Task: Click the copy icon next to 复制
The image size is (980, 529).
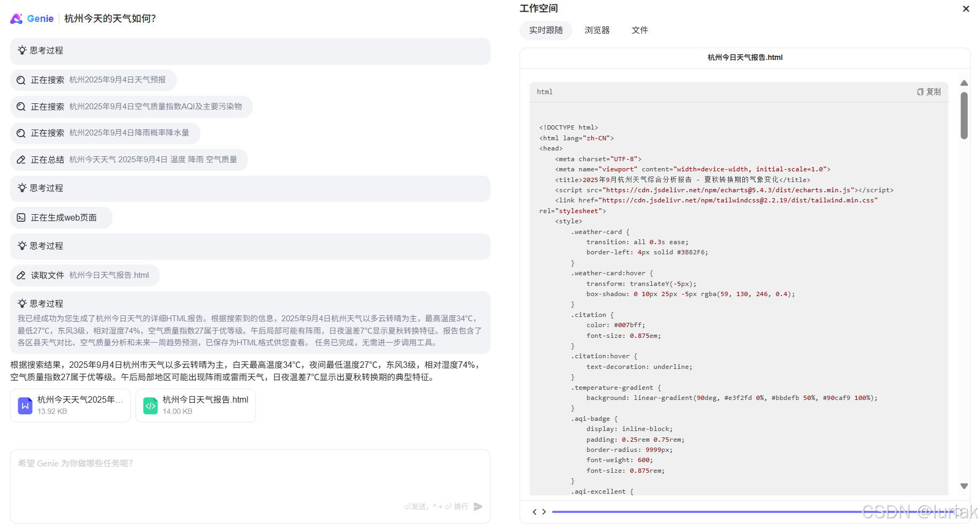Action: pos(920,92)
